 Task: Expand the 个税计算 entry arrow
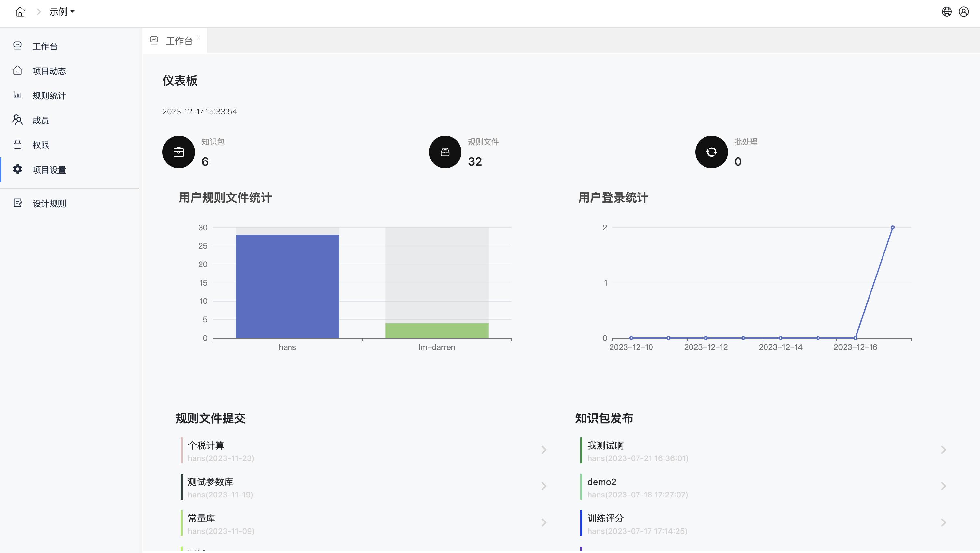click(x=544, y=450)
